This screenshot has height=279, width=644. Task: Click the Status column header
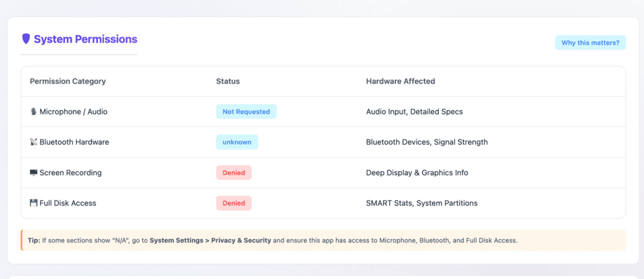(x=228, y=81)
